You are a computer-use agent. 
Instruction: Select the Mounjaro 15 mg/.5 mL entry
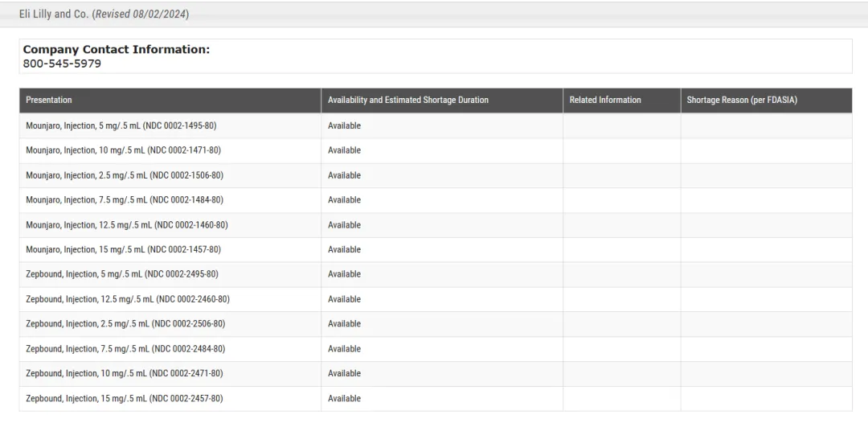(x=123, y=250)
